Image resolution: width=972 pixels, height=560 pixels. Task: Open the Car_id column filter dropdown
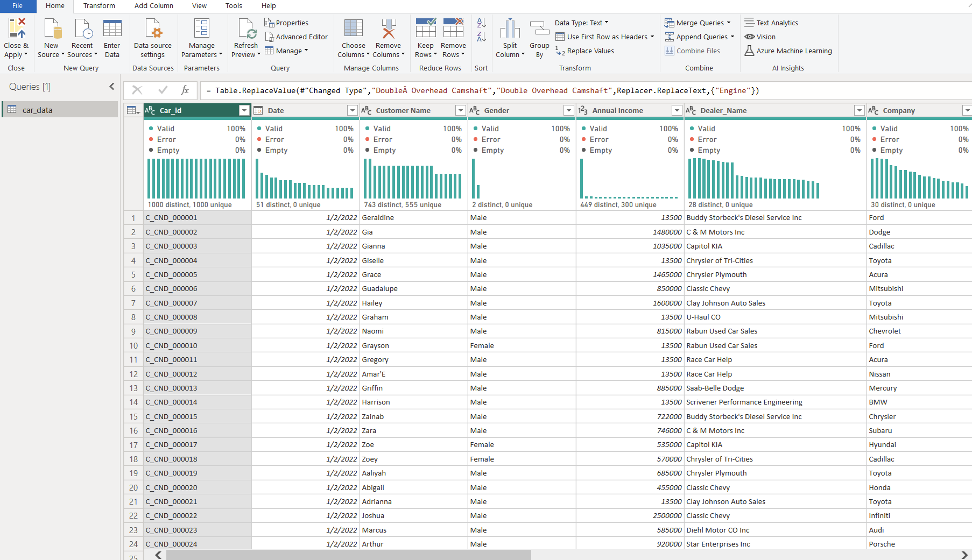click(x=244, y=110)
